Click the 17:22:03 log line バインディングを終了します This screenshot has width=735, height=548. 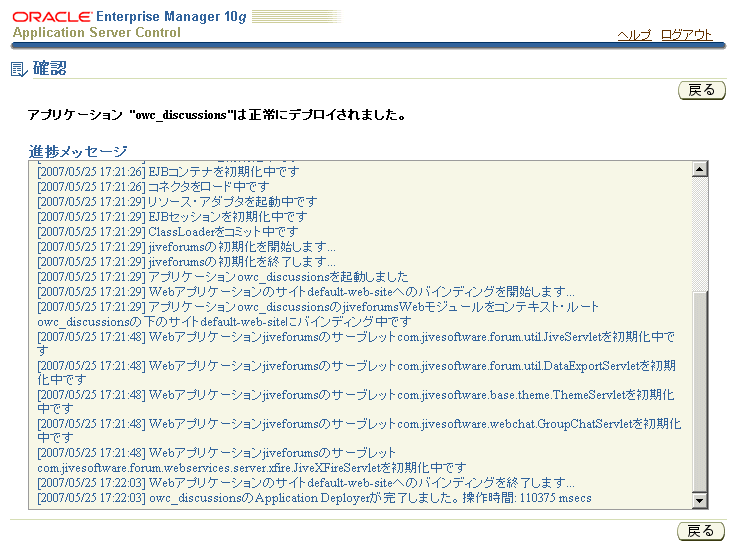(x=306, y=483)
